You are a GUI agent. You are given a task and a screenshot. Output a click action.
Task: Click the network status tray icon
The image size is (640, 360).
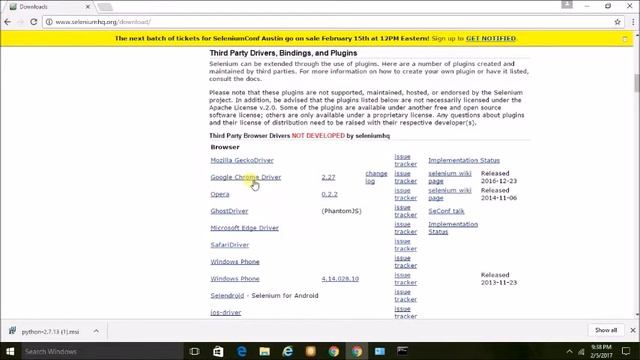(x=581, y=352)
